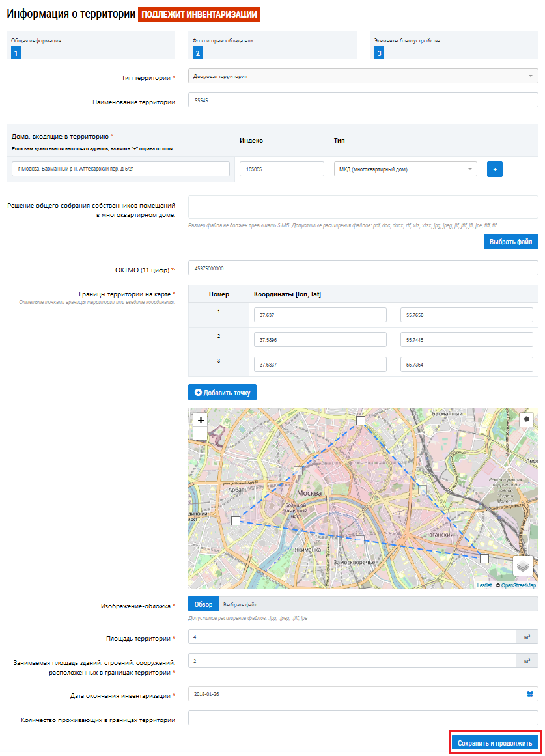
Task: Click the polygon vertex marker near Арбат
Action: pyautogui.click(x=235, y=521)
